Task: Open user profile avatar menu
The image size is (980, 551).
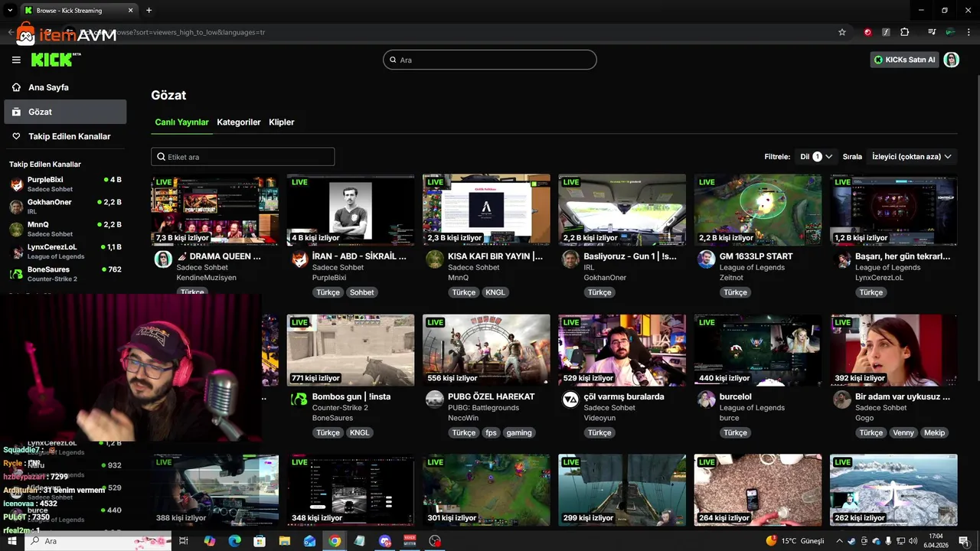Action: [951, 60]
